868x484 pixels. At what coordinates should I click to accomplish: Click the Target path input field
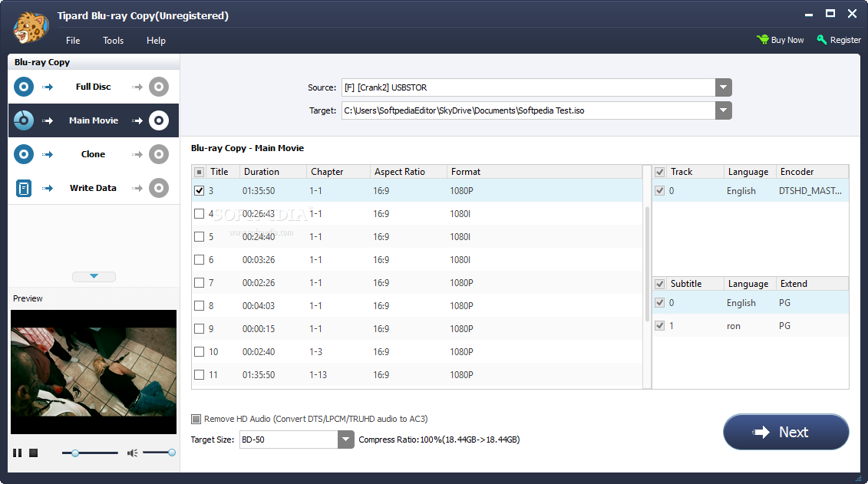[x=529, y=110]
